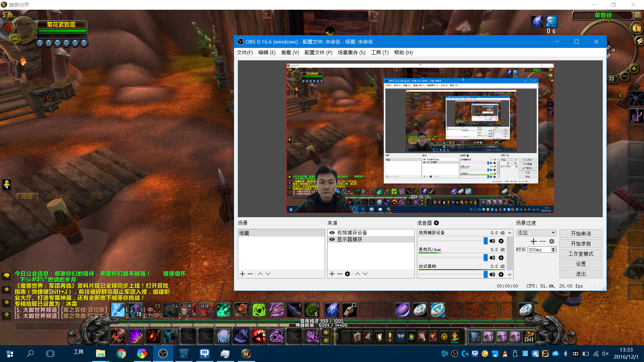Switch to 综合 chat tab in WoW

(27, 196)
